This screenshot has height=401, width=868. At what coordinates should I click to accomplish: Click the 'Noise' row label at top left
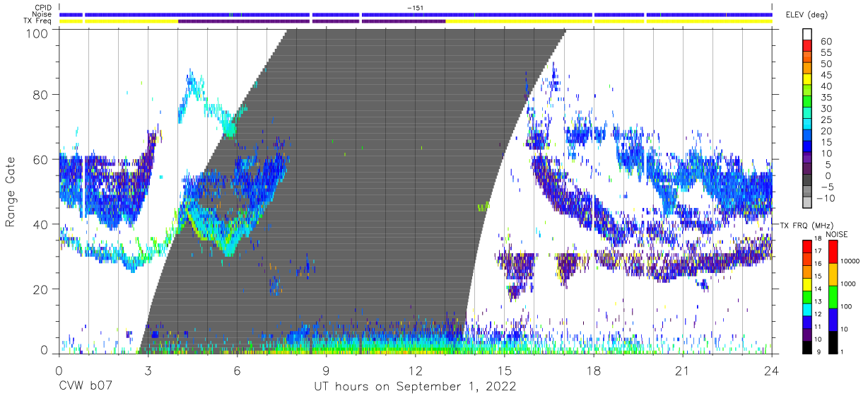click(x=42, y=14)
